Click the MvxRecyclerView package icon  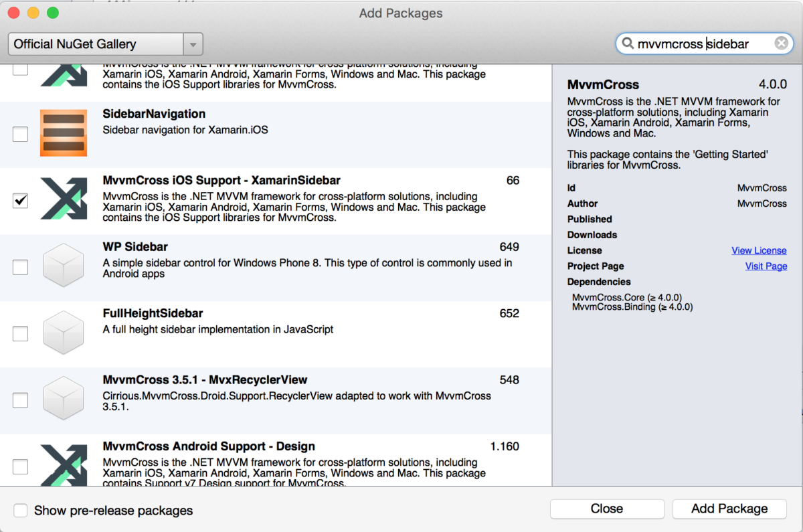point(64,400)
